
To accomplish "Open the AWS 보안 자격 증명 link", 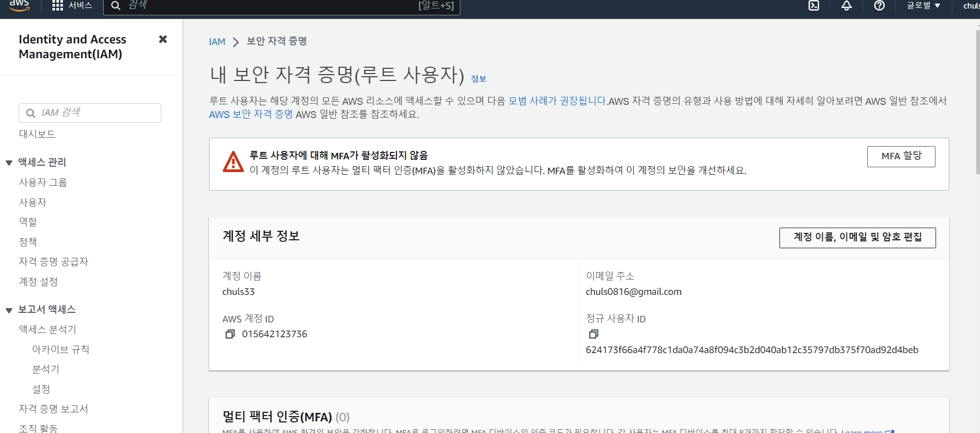I will (251, 114).
